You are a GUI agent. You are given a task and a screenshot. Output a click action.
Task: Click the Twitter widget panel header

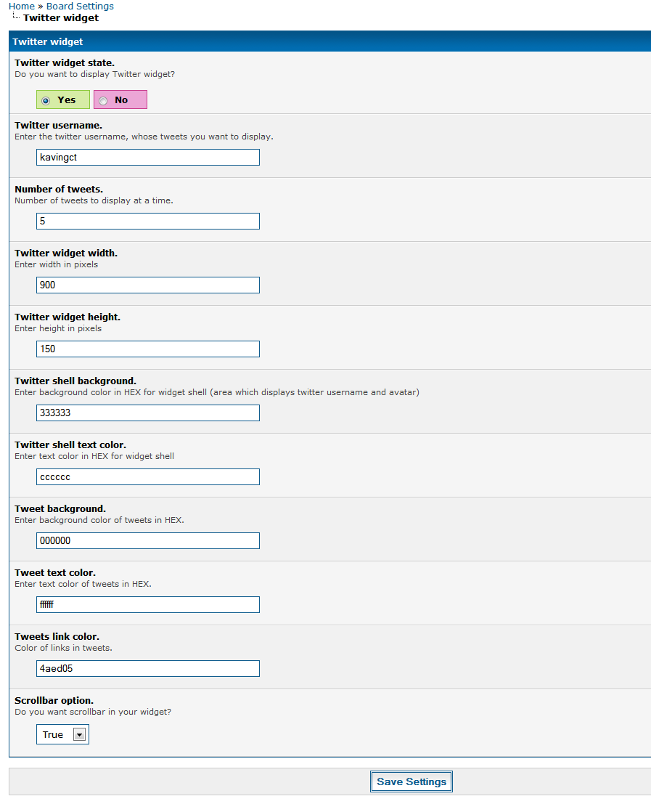pyautogui.click(x=48, y=42)
